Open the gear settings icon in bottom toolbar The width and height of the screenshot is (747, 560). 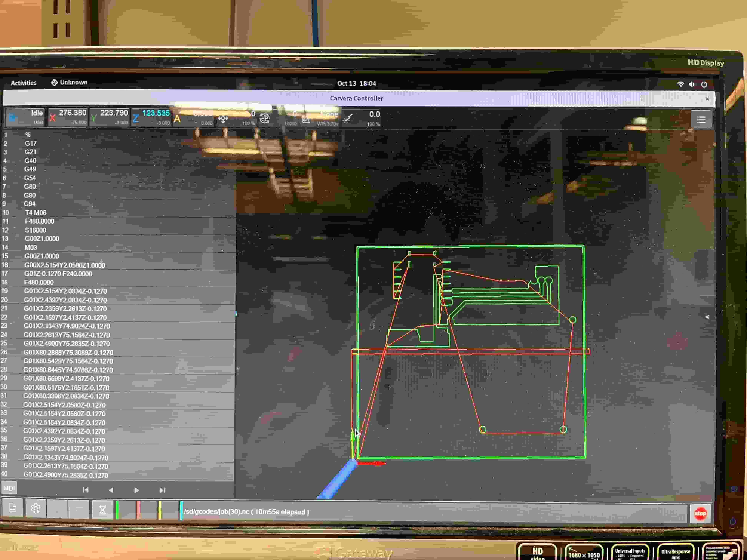pyautogui.click(x=35, y=508)
